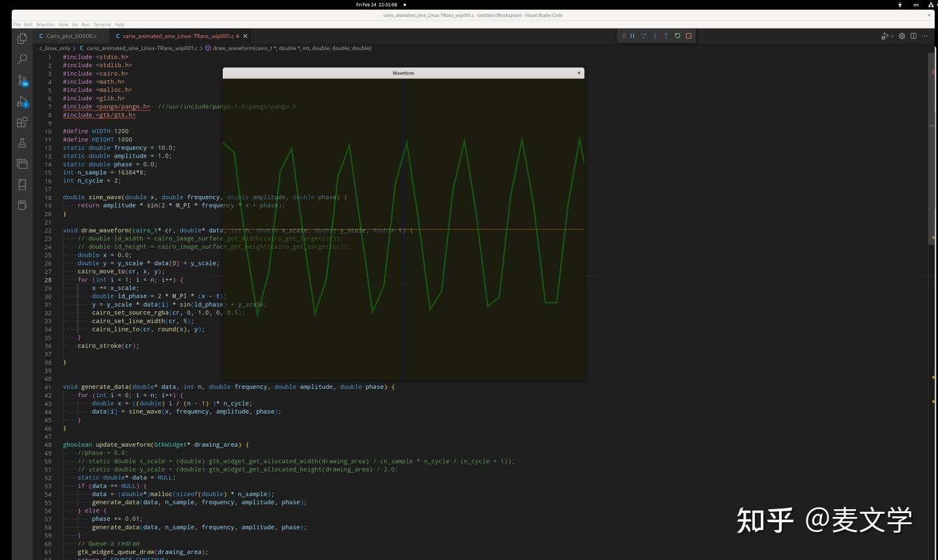The width and height of the screenshot is (938, 560).
Task: Click line number 28 in the gutter
Action: (48, 280)
